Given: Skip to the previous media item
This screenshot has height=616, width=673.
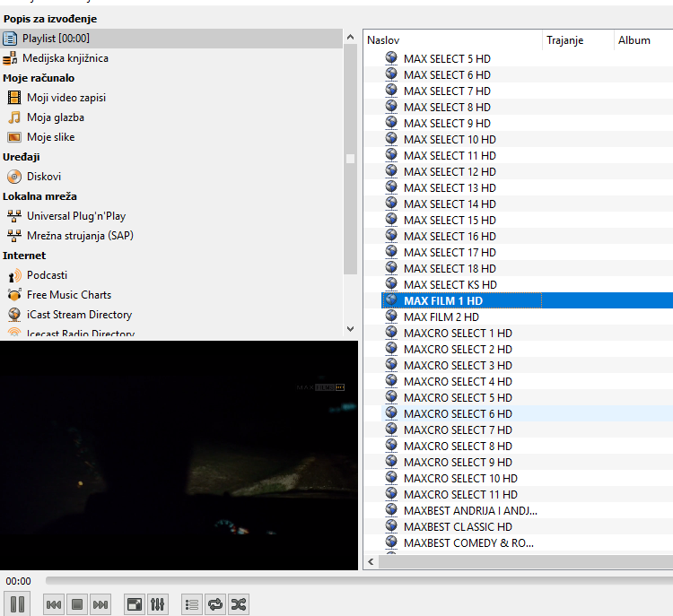Looking at the screenshot, I should click(x=54, y=604).
